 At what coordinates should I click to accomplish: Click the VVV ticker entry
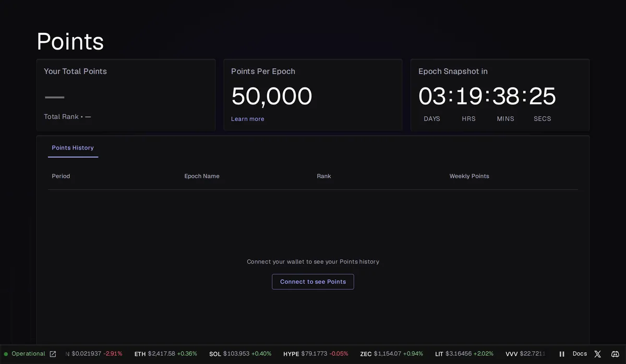click(525, 354)
